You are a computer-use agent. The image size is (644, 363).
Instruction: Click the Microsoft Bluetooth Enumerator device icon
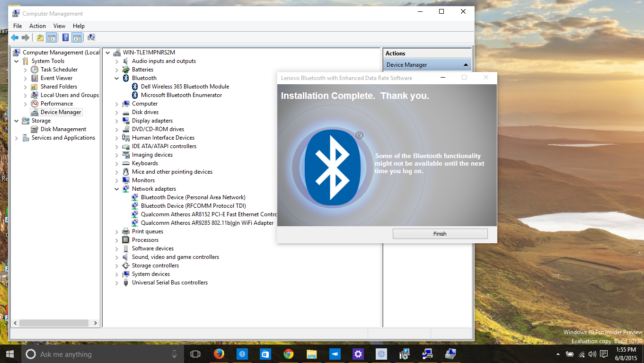135,95
